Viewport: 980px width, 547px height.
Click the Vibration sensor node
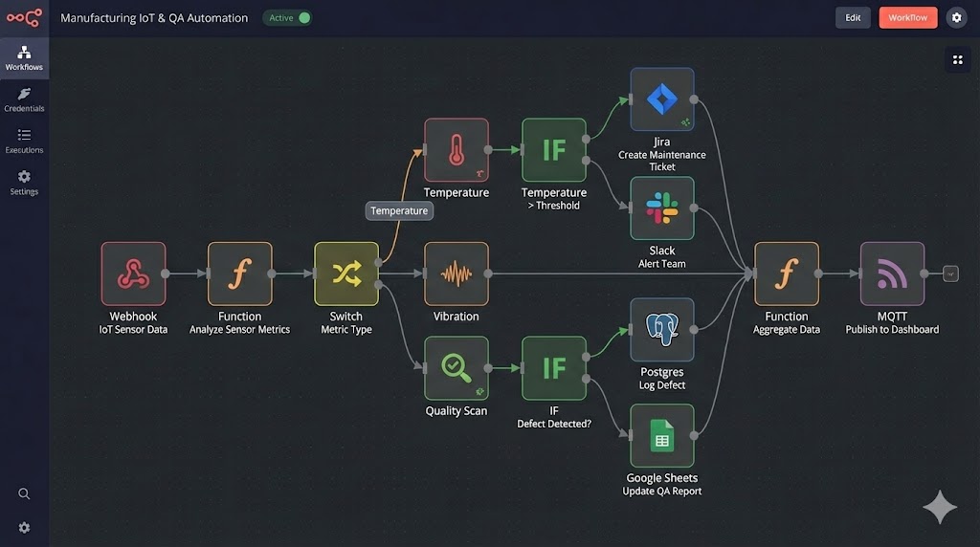(x=457, y=273)
